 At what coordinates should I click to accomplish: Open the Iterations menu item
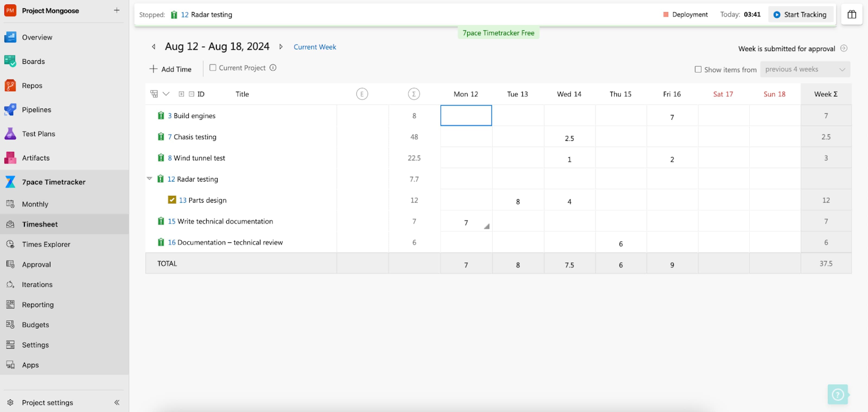pyautogui.click(x=64, y=284)
